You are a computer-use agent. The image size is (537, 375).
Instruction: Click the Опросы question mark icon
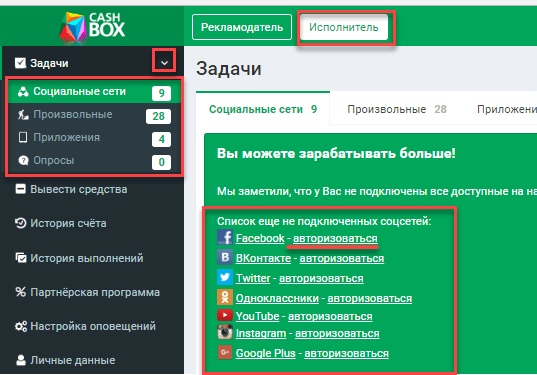tap(23, 160)
